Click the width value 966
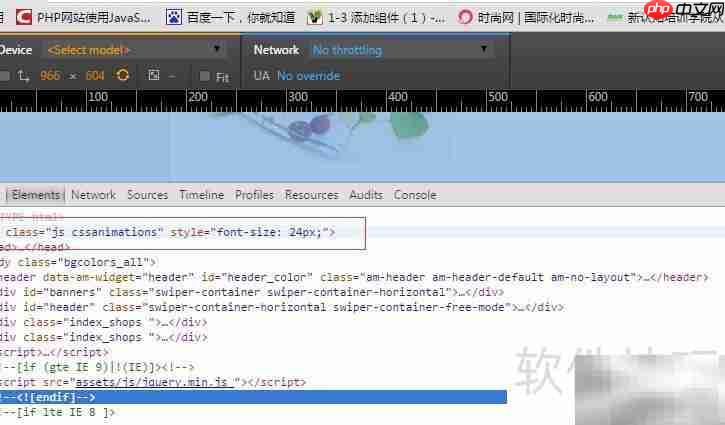725x425 pixels. click(x=50, y=75)
